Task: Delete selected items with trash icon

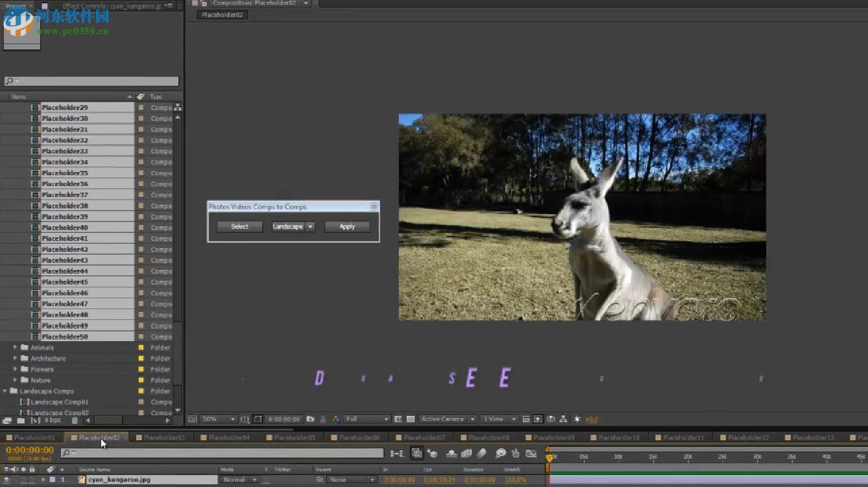Action: tap(75, 421)
